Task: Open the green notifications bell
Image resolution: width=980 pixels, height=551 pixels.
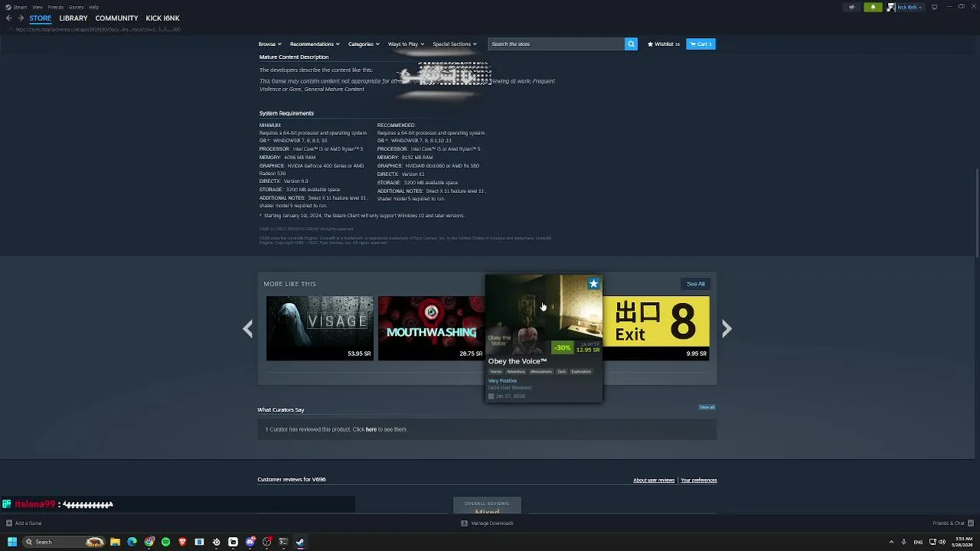Action: 873,7
